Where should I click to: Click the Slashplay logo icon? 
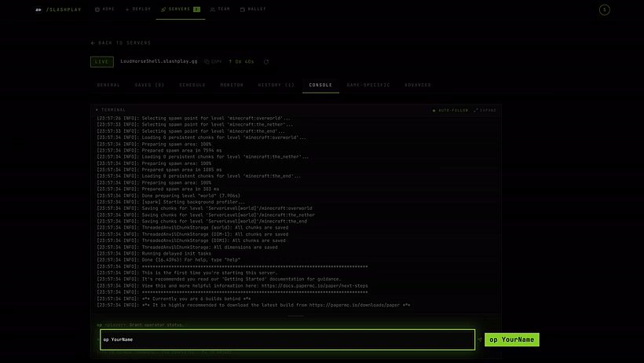(38, 9)
